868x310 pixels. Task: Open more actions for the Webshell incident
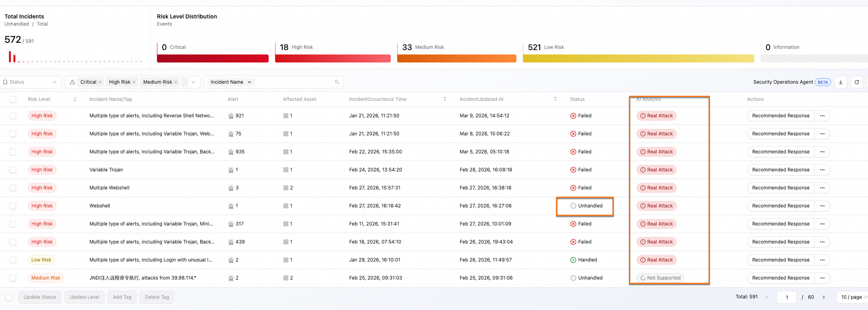822,206
